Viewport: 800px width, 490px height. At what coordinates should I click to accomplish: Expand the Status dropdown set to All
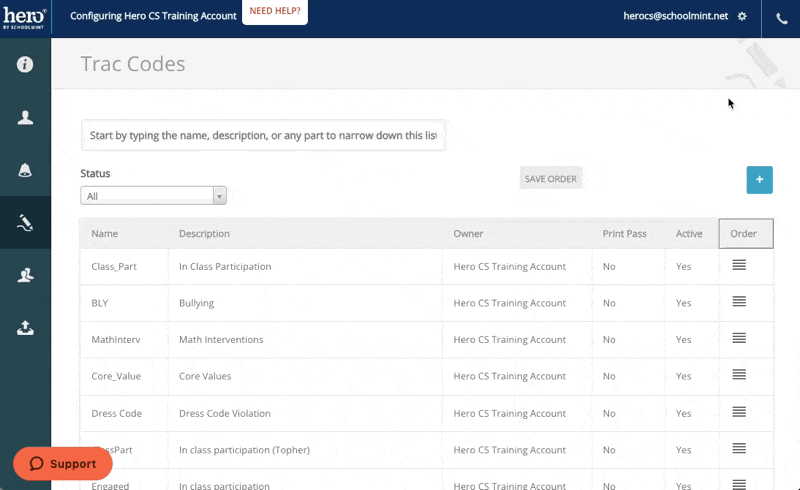point(153,196)
